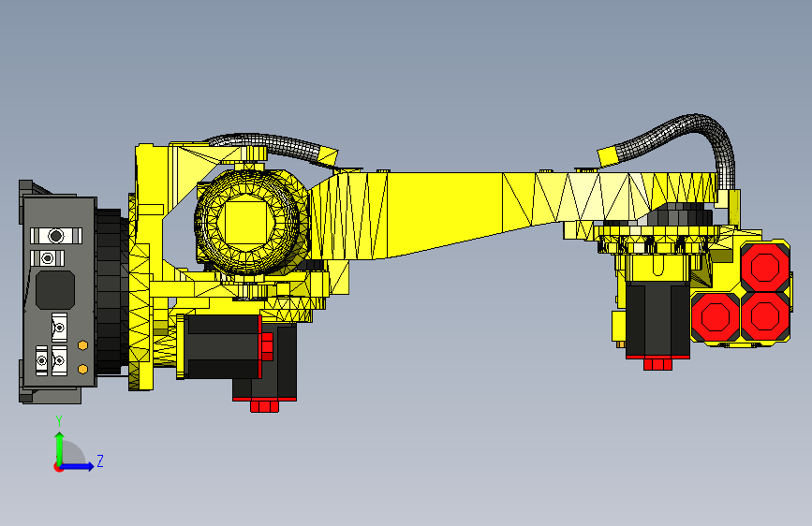The width and height of the screenshot is (812, 526).
Task: Select the black ribbed ring beside the gray box
Action: click(x=111, y=291)
